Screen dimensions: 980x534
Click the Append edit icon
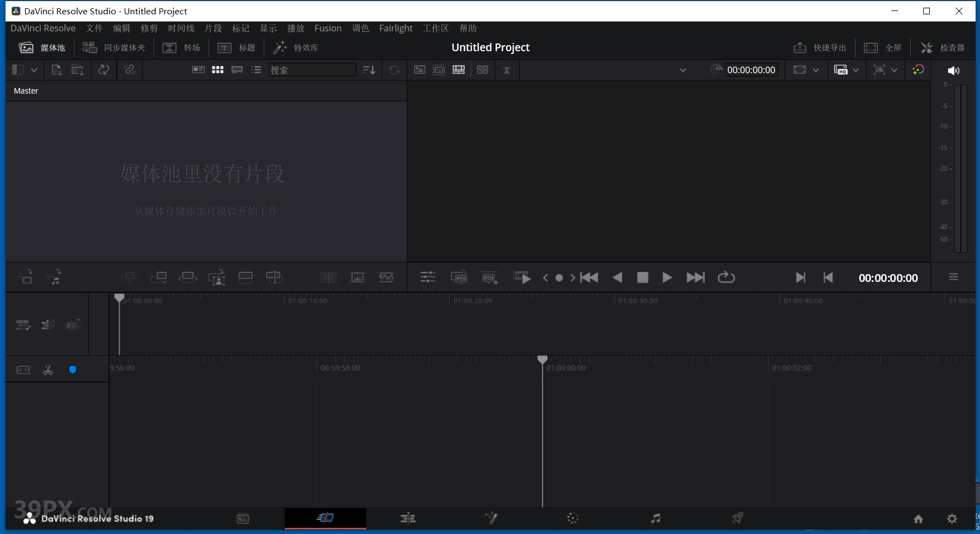tap(159, 277)
